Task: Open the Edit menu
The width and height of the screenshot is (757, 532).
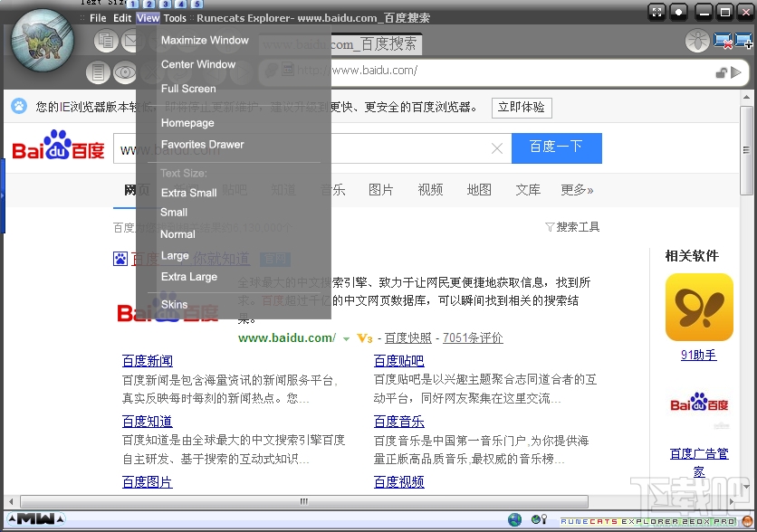Action: coord(122,18)
